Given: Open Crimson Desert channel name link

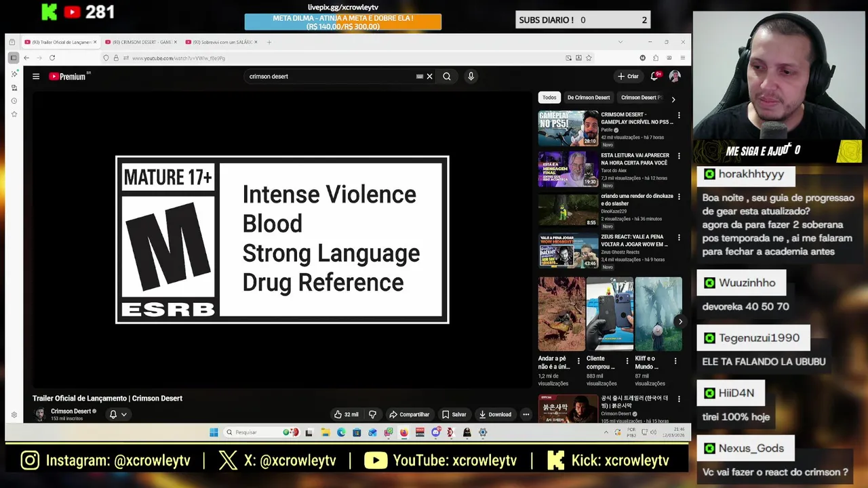Looking at the screenshot, I should 71,411.
